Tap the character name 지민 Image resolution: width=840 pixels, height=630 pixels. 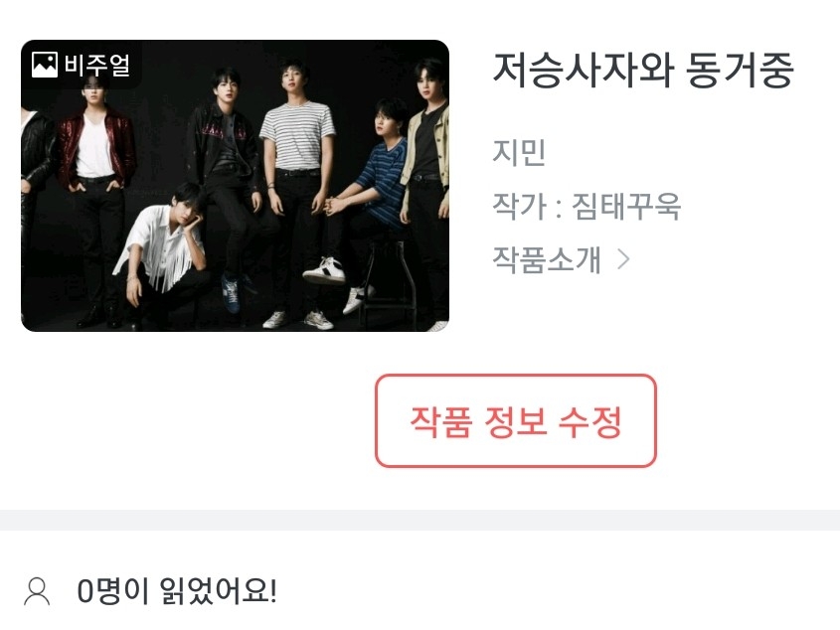519,152
